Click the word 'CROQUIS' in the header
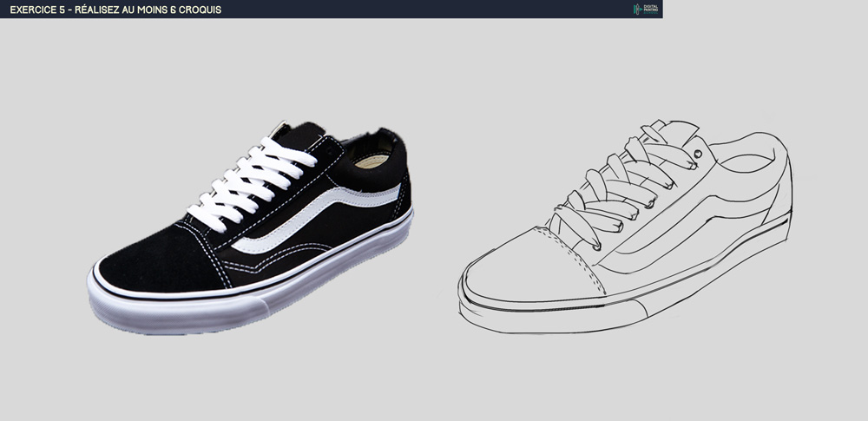 pyautogui.click(x=196, y=9)
